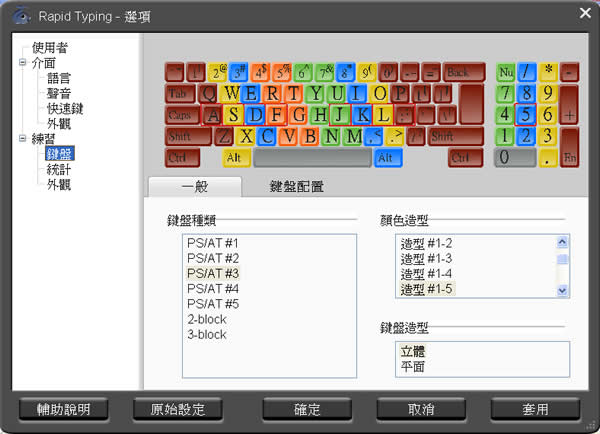The image size is (600, 434).
Task: Select color scheme 造型 #1-3
Action: point(426,259)
